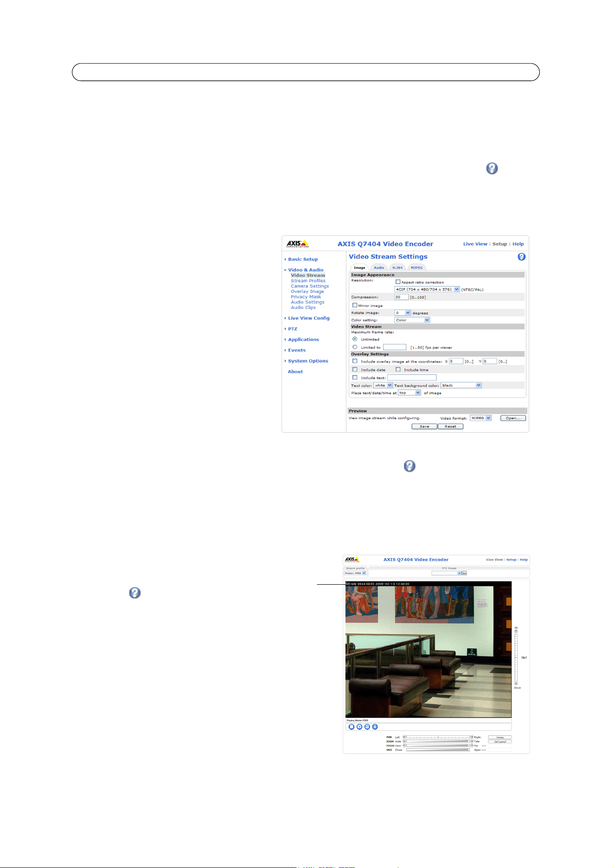Click the Home button in Live View
Screen dimensions: 613x868
pyautogui.click(x=500, y=737)
